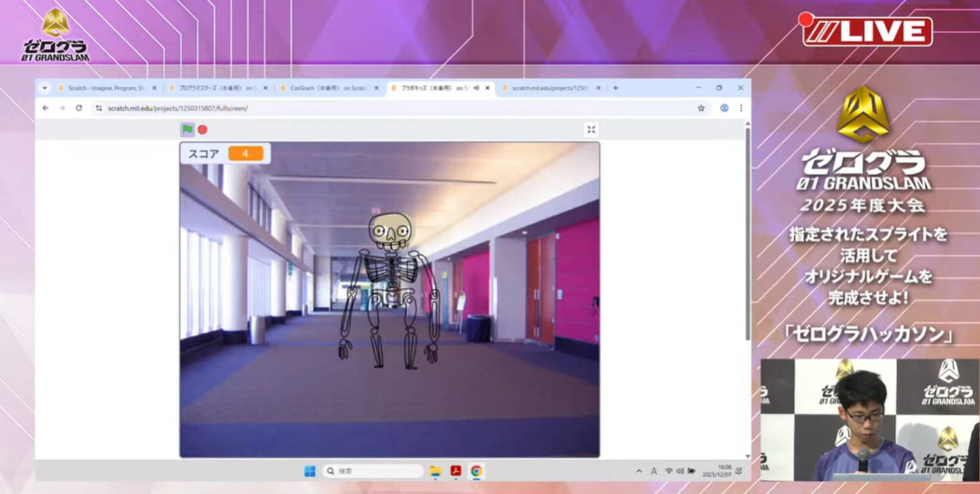Exit fullscreen mode with the shrink icon

point(591,130)
